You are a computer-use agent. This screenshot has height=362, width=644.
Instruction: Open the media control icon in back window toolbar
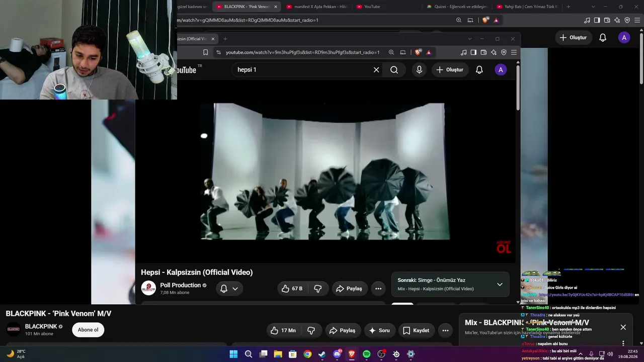point(587,20)
